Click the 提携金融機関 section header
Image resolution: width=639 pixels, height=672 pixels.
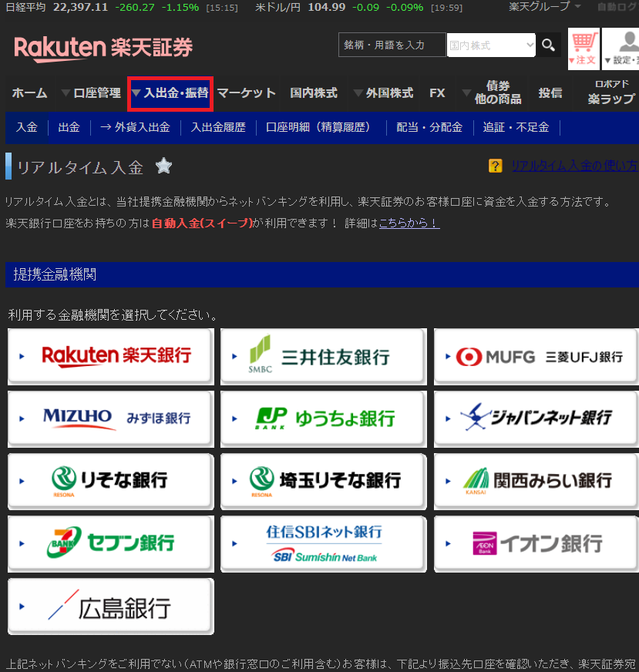(x=322, y=274)
